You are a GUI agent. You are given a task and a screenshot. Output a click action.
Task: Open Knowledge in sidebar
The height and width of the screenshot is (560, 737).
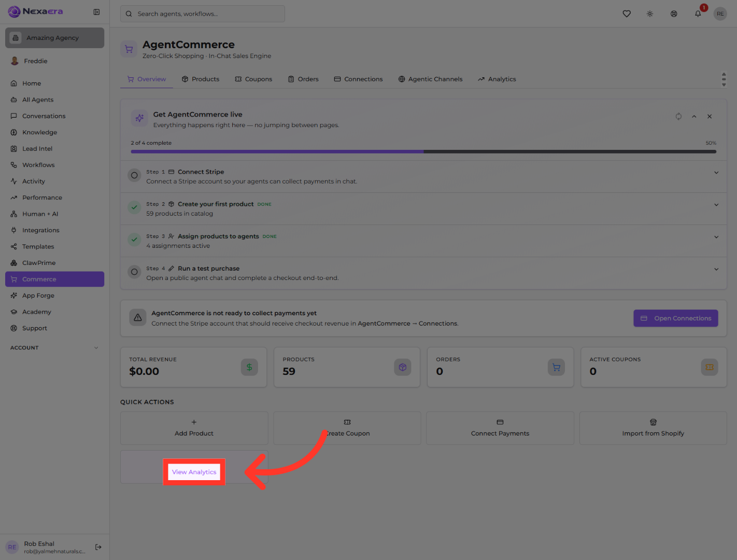point(54,132)
